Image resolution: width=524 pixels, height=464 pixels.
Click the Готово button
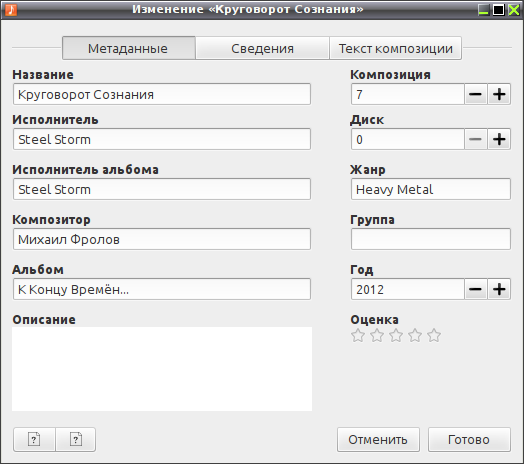(x=469, y=440)
